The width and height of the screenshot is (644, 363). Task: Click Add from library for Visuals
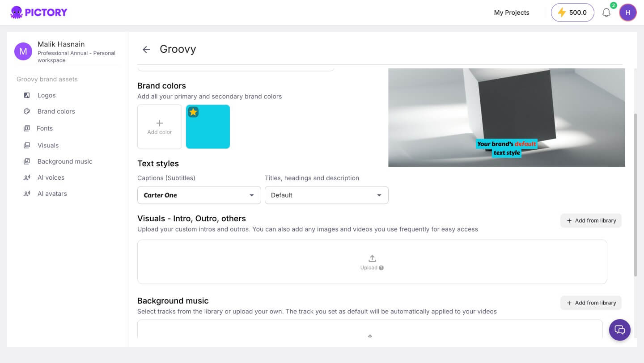(591, 220)
